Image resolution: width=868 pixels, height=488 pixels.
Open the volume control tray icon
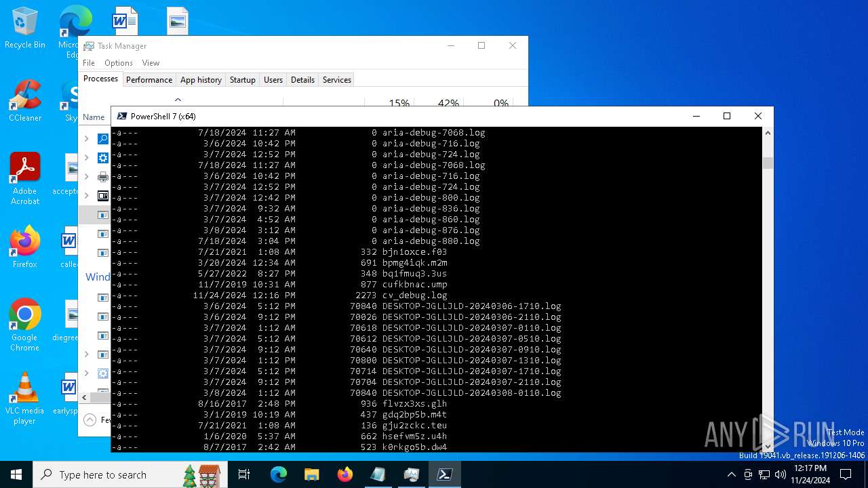(781, 474)
